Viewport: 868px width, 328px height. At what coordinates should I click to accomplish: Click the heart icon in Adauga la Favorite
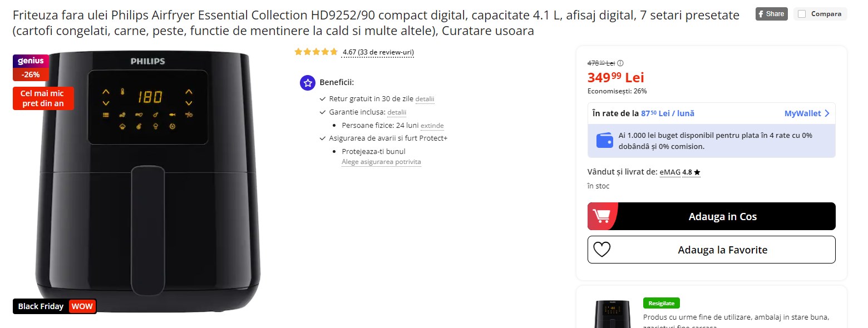point(603,250)
